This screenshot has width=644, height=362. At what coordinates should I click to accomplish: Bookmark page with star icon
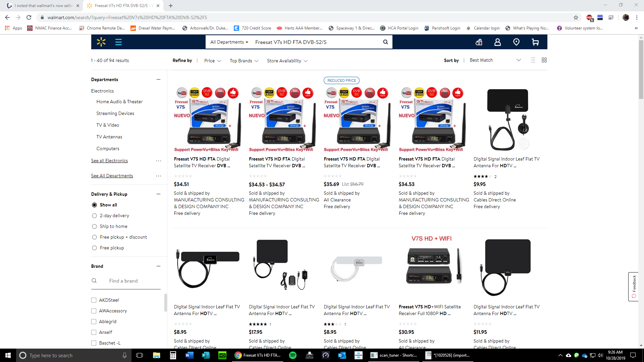point(576,17)
